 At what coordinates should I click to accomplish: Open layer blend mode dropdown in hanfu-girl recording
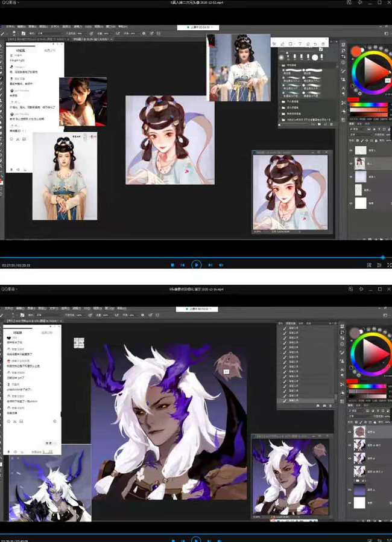click(x=361, y=135)
